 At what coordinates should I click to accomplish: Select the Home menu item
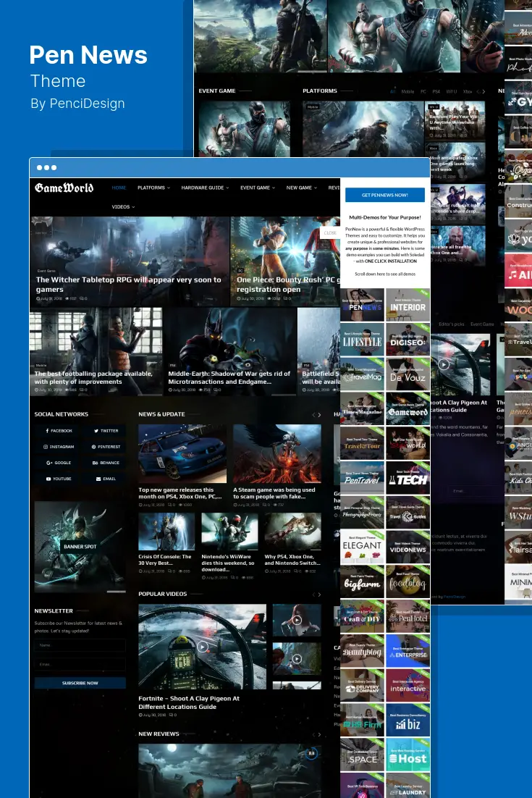coord(119,188)
